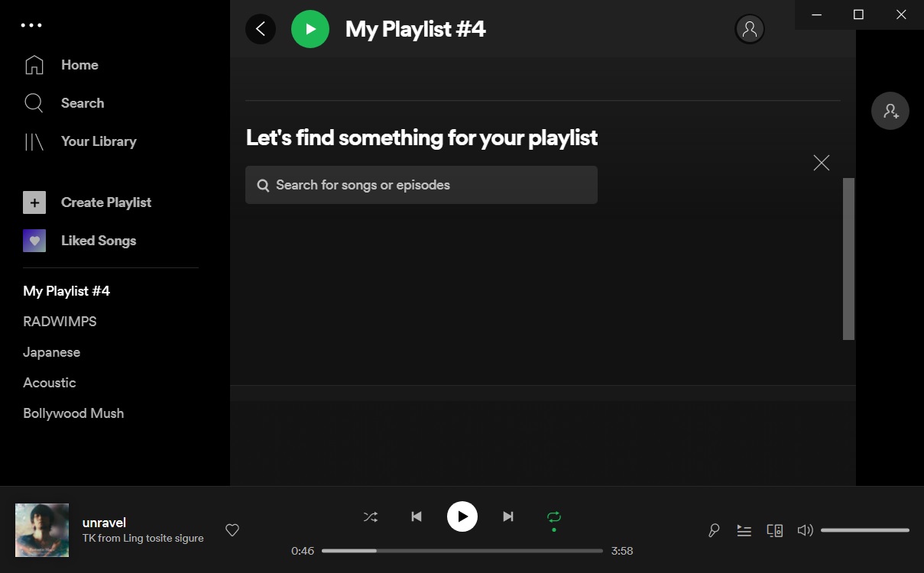Toggle shuffle mode
924x573 pixels.
tap(371, 516)
